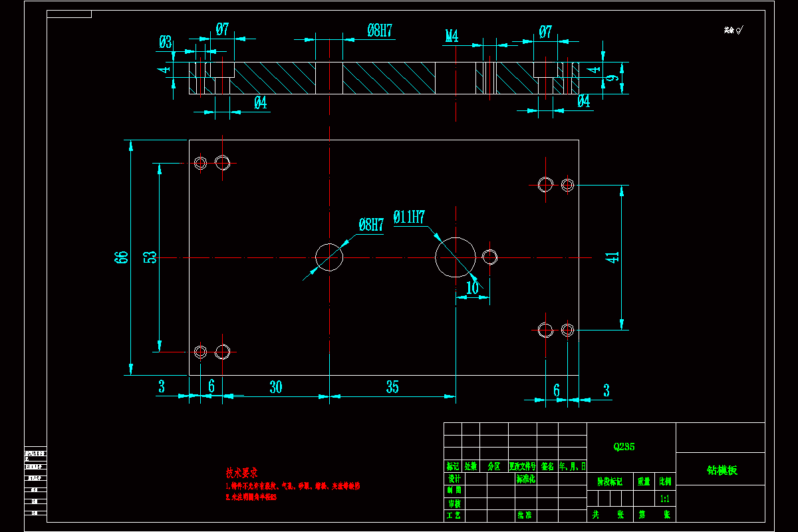Image resolution: width=798 pixels, height=532 pixels.
Task: Click the 设计 row label
Action: [x=454, y=479]
